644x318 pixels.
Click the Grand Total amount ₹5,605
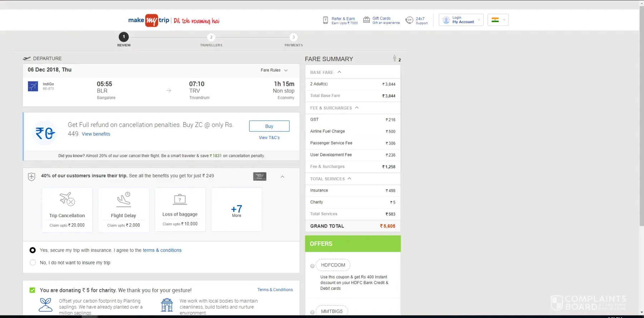pyautogui.click(x=387, y=226)
